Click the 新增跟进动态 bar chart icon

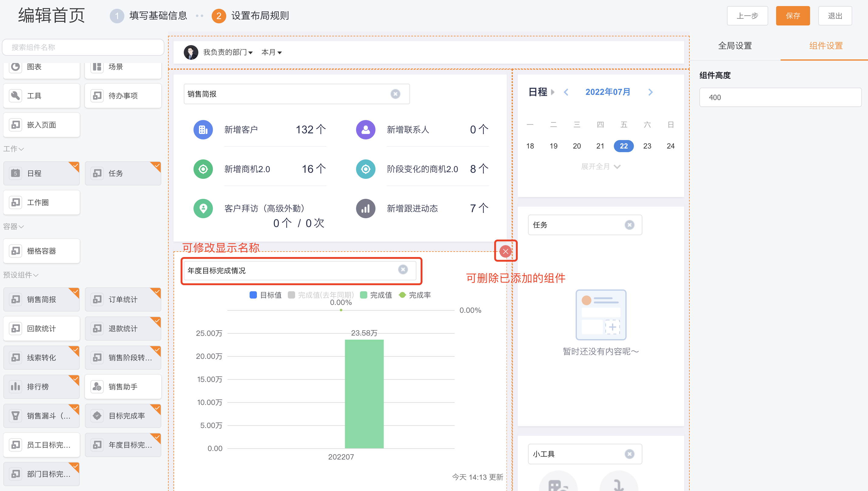[x=366, y=209]
